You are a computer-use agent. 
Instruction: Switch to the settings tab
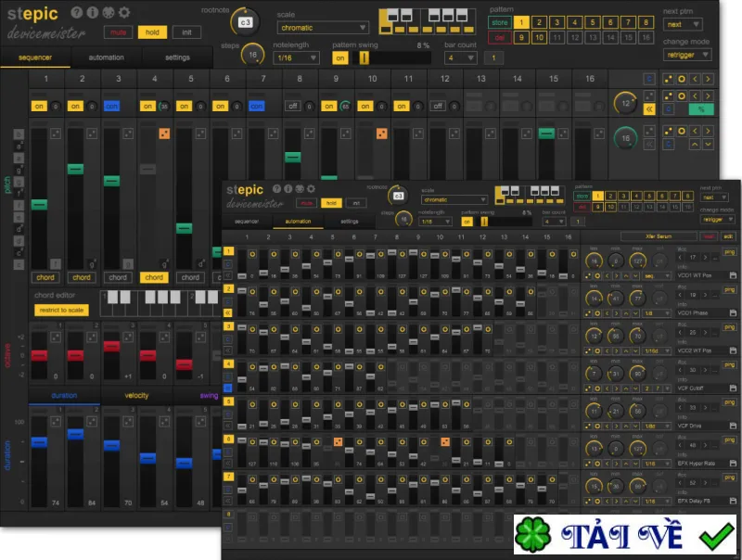pyautogui.click(x=177, y=57)
